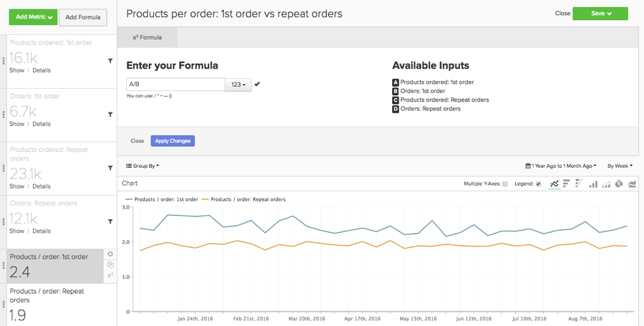Click the formula input field
Image resolution: width=644 pixels, height=326 pixels.
[x=175, y=85]
